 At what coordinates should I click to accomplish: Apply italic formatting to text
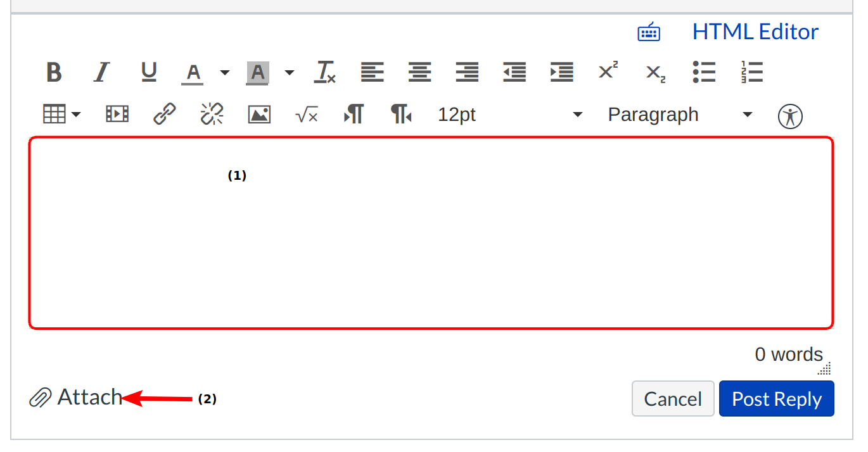point(101,72)
